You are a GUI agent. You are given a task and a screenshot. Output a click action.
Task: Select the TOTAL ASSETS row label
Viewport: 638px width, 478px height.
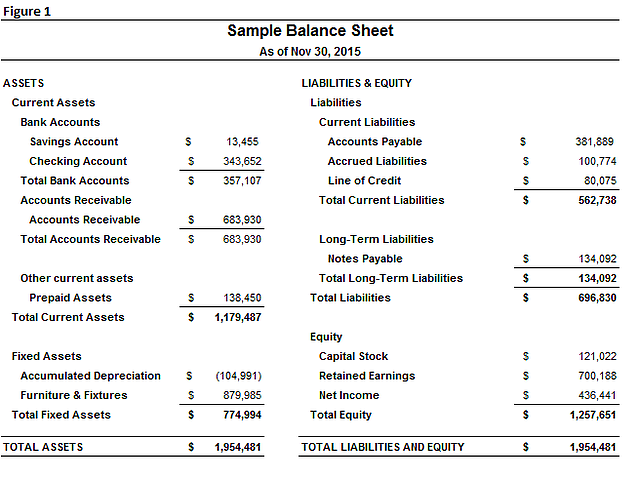(x=43, y=447)
